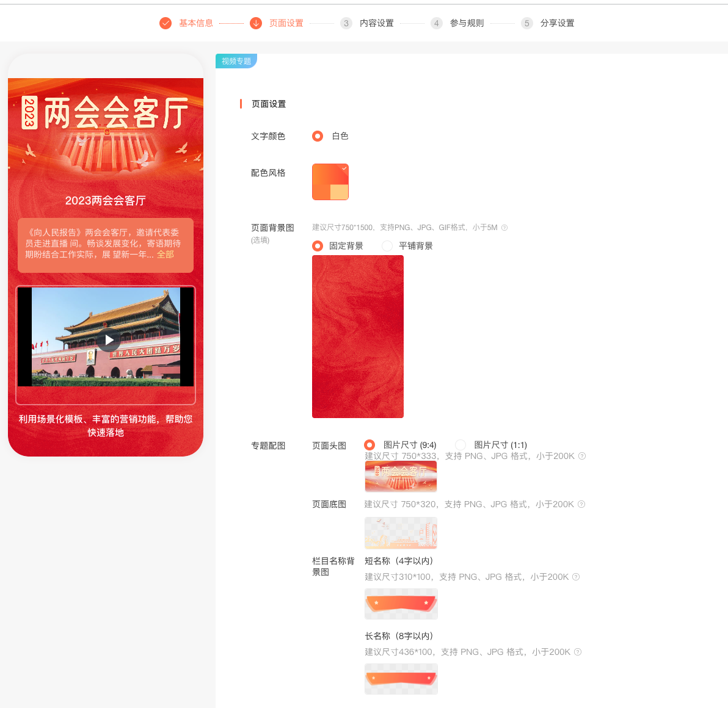
Task: Click the red page background image thumbnail
Action: coord(358,336)
